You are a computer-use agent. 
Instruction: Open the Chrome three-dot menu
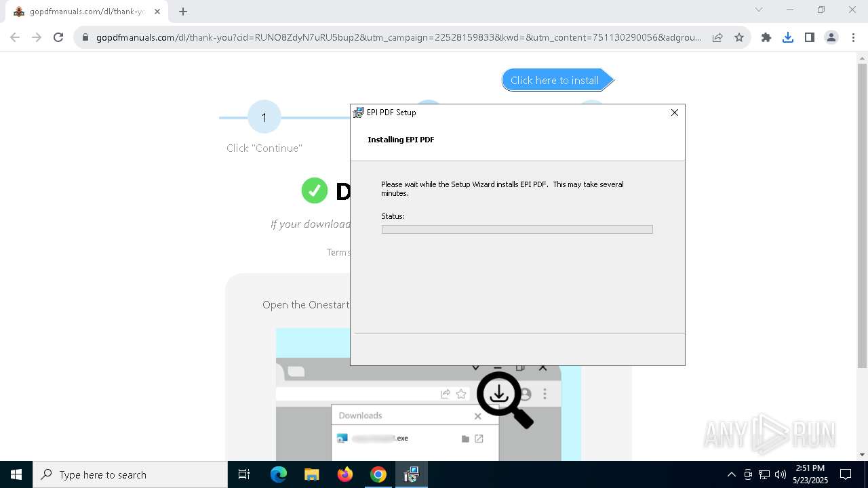(x=853, y=38)
